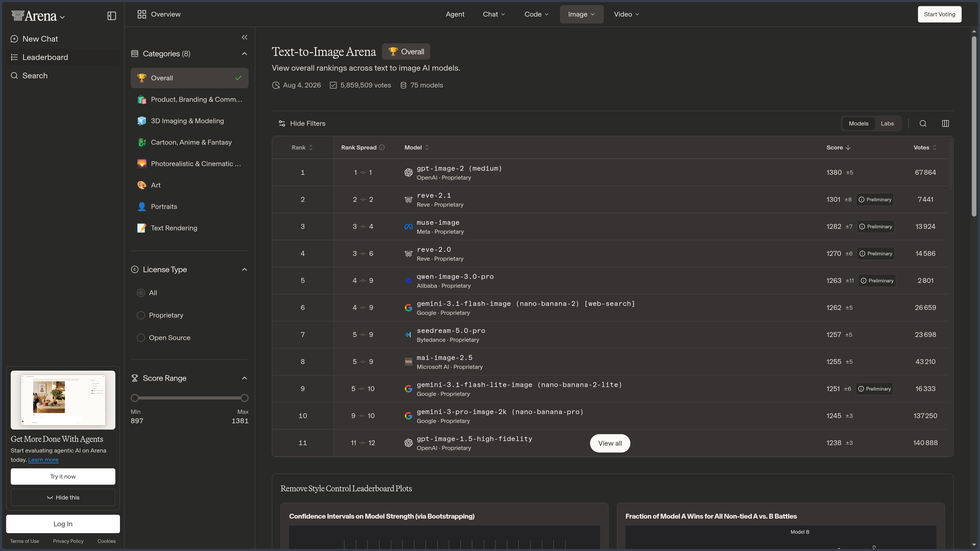The image size is (980, 551).
Task: Collapse the Categories section
Action: point(244,54)
